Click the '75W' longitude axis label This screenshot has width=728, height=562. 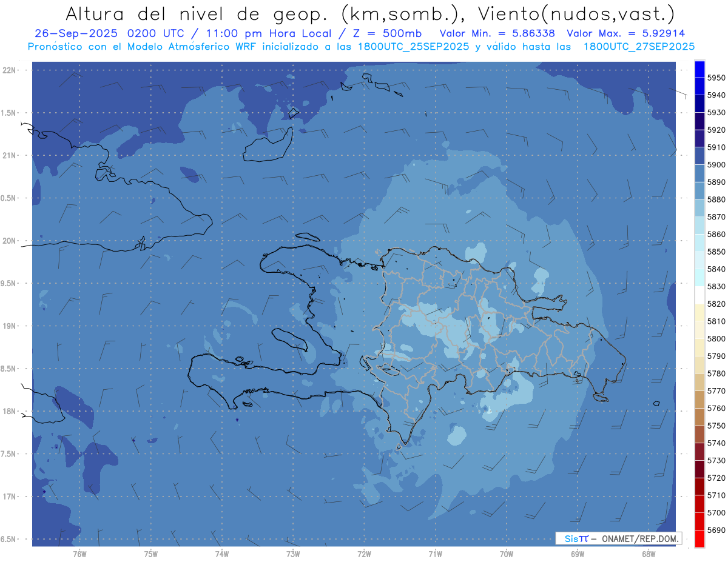[151, 554]
